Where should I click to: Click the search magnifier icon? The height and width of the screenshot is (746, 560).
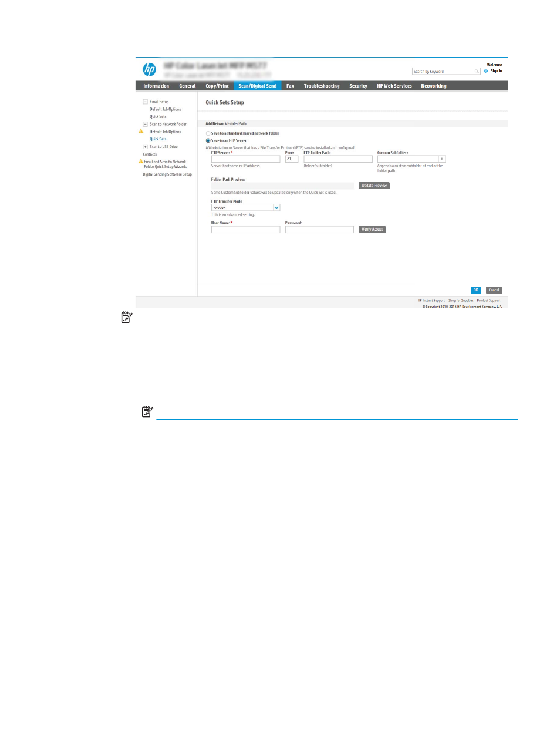pos(477,72)
